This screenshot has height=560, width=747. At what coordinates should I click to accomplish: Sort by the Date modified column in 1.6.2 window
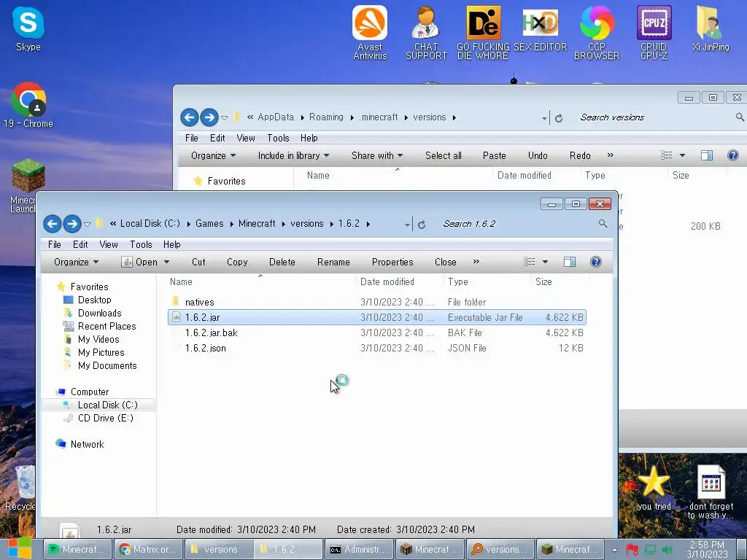(387, 282)
